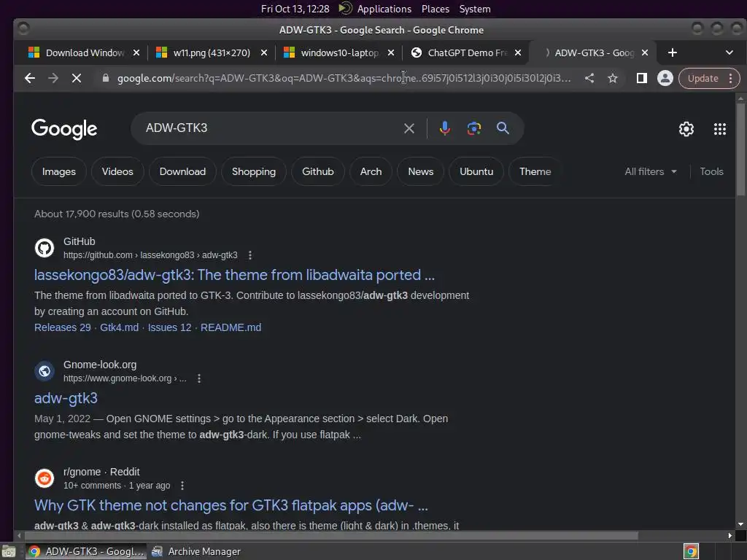The height and width of the screenshot is (560, 747).
Task: Clear the search box text
Action: (x=409, y=128)
